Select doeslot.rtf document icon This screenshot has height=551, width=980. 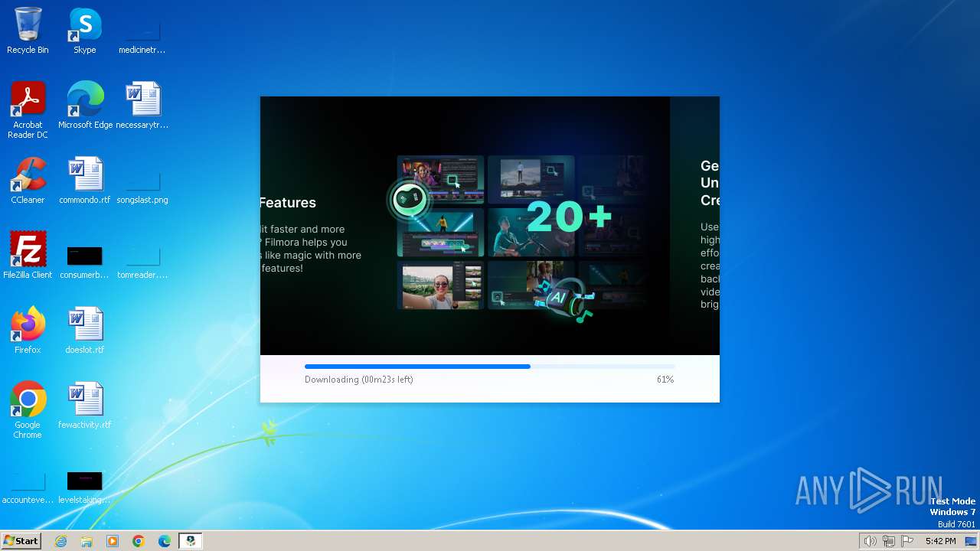[84, 331]
